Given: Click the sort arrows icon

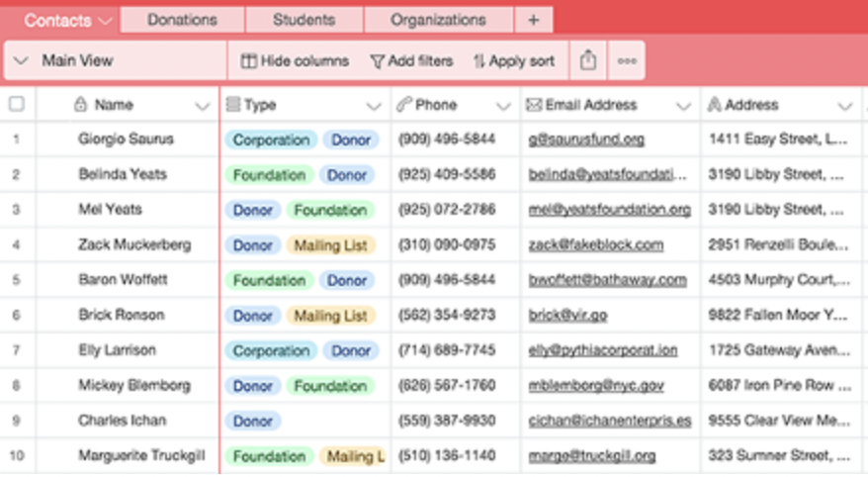Looking at the screenshot, I should tap(478, 61).
